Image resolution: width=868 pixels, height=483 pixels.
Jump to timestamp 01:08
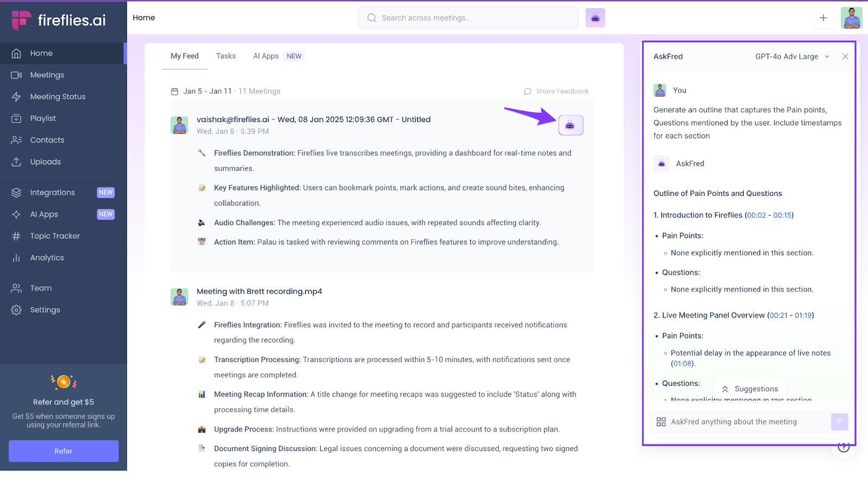(682, 364)
